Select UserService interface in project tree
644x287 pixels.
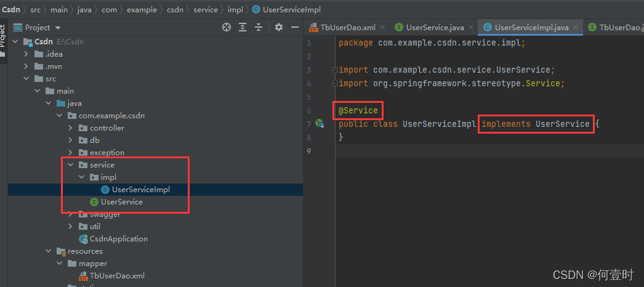121,201
